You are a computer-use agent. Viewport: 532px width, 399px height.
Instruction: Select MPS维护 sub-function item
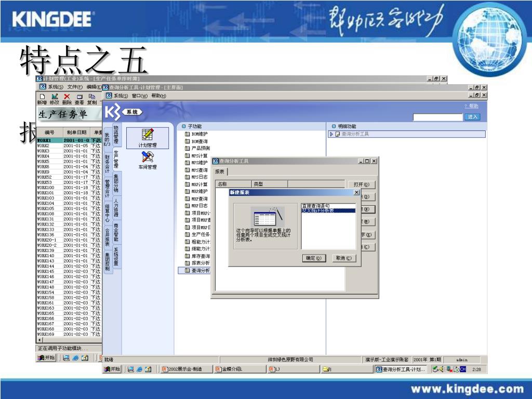point(196,163)
